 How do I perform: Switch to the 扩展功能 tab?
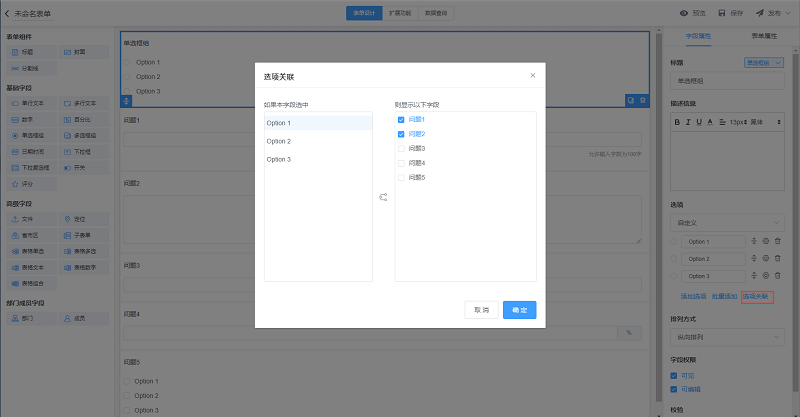(x=399, y=13)
